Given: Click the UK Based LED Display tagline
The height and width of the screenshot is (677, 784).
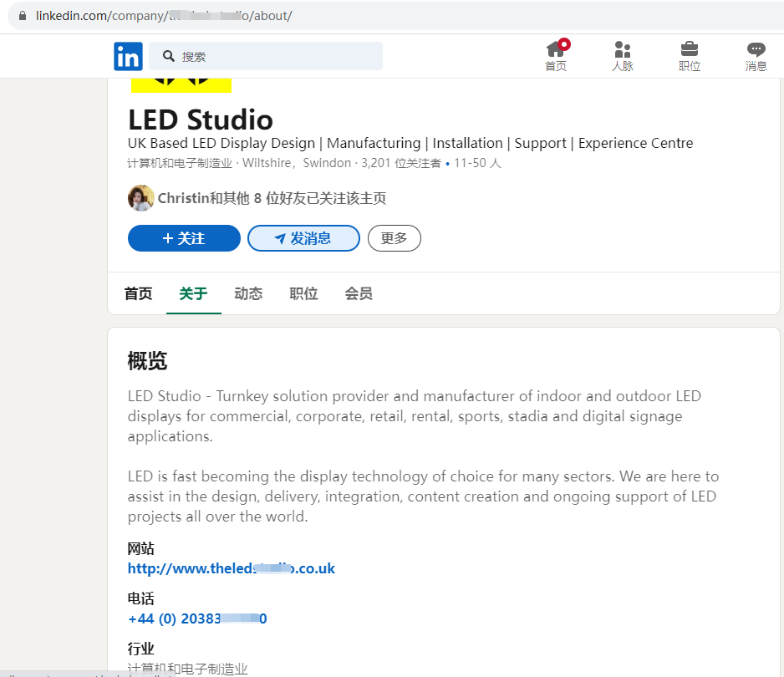Looking at the screenshot, I should [410, 143].
